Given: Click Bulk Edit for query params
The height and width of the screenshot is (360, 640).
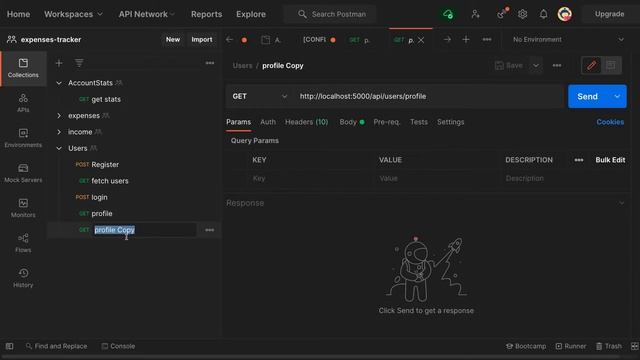Looking at the screenshot, I should pyautogui.click(x=610, y=160).
